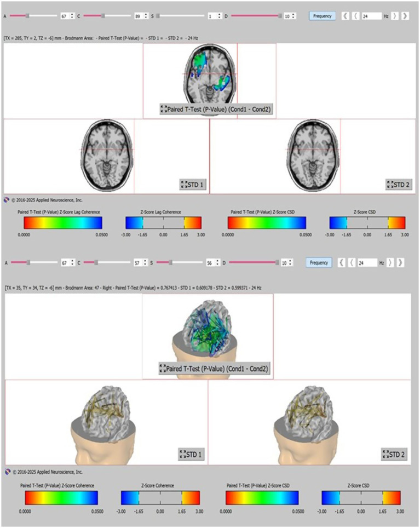Click the A spinbox in the upper panel

pyautogui.click(x=67, y=16)
